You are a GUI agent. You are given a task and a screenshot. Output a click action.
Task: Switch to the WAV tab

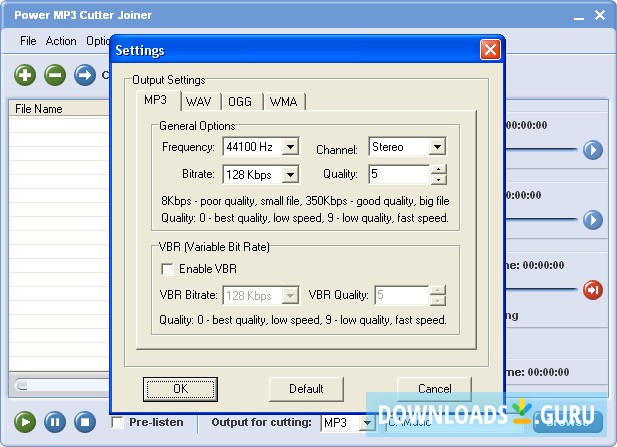pyautogui.click(x=198, y=101)
